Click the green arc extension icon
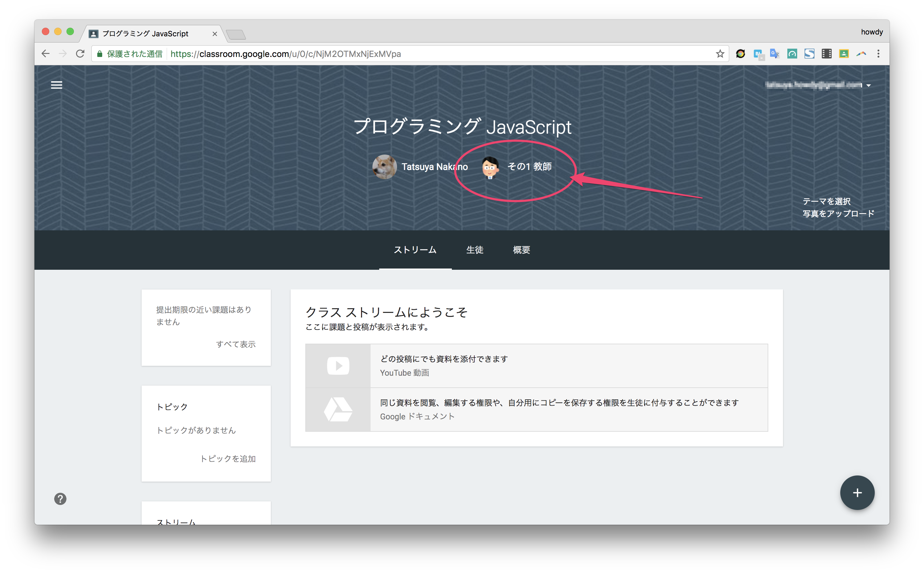This screenshot has height=574, width=924. click(x=792, y=54)
